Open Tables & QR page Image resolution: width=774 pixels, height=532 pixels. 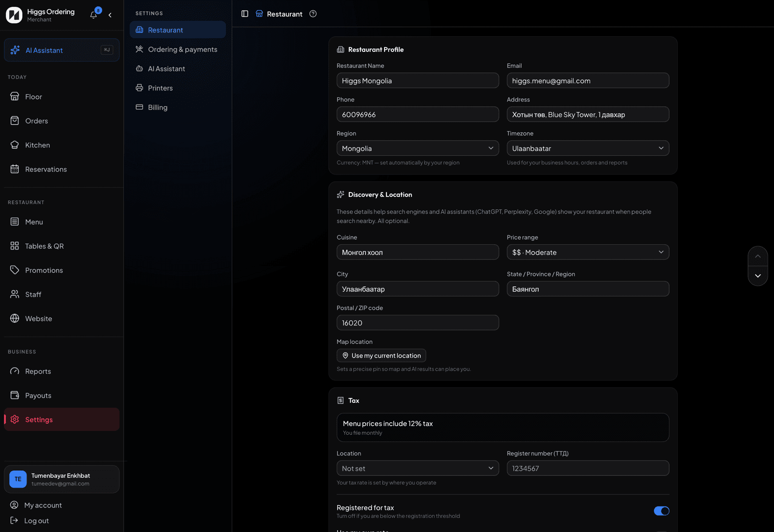tap(61, 246)
